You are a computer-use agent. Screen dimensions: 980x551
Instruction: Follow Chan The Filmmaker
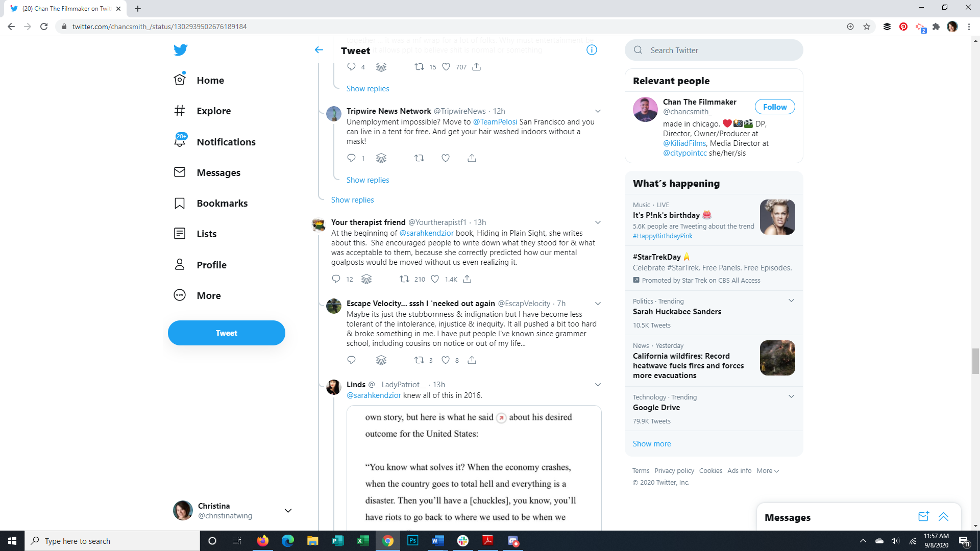pos(774,107)
